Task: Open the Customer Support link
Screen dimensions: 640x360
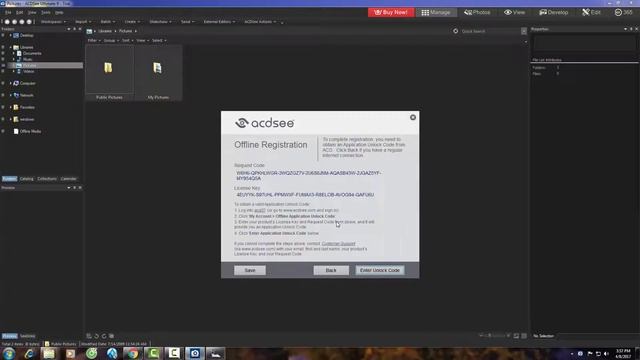Action: point(338,244)
